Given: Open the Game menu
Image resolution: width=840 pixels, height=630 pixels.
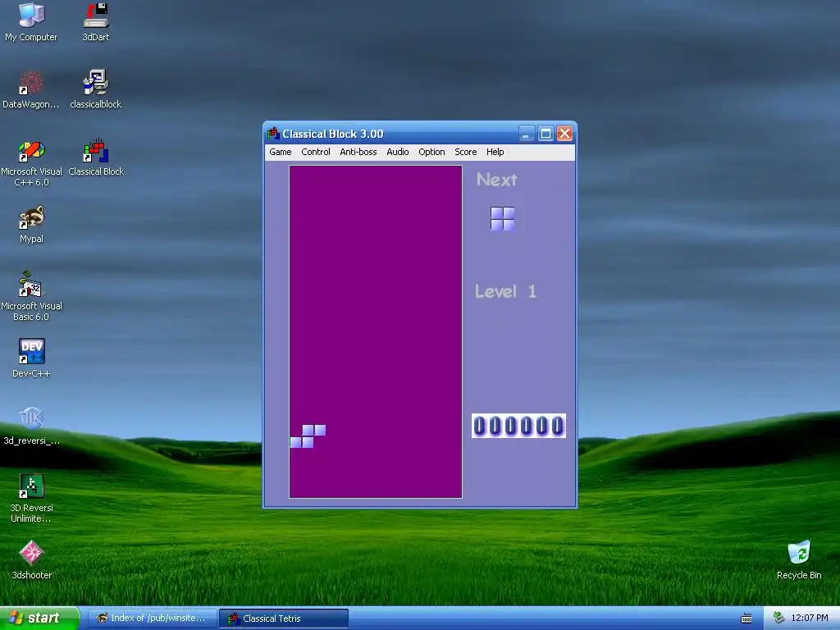Looking at the screenshot, I should pyautogui.click(x=281, y=152).
